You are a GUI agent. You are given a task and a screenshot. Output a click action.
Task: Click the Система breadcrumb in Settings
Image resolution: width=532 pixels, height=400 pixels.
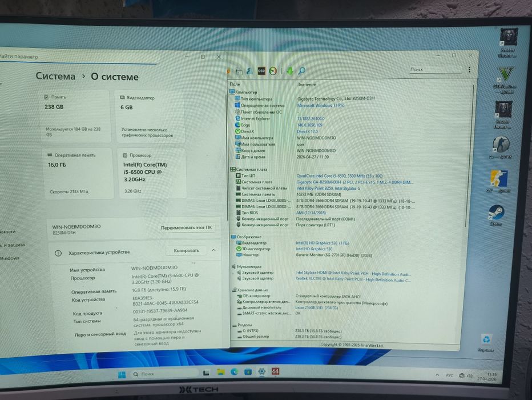pyautogui.click(x=55, y=77)
